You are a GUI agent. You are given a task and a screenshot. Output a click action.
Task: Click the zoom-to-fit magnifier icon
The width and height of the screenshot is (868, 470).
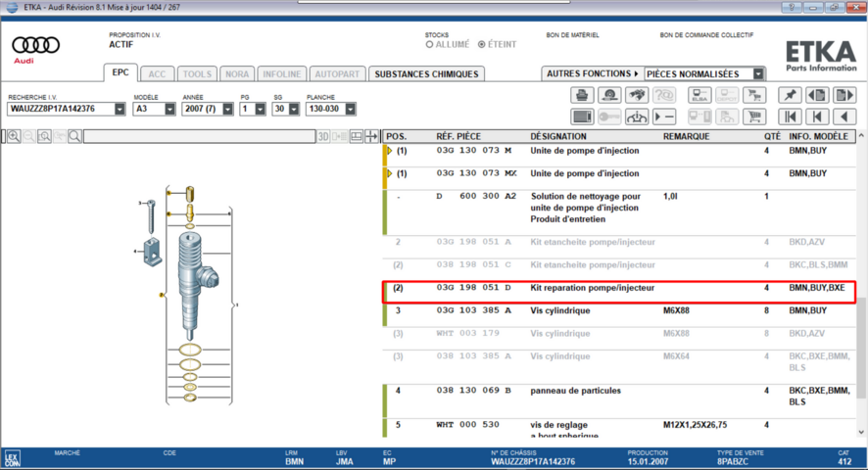[44, 136]
